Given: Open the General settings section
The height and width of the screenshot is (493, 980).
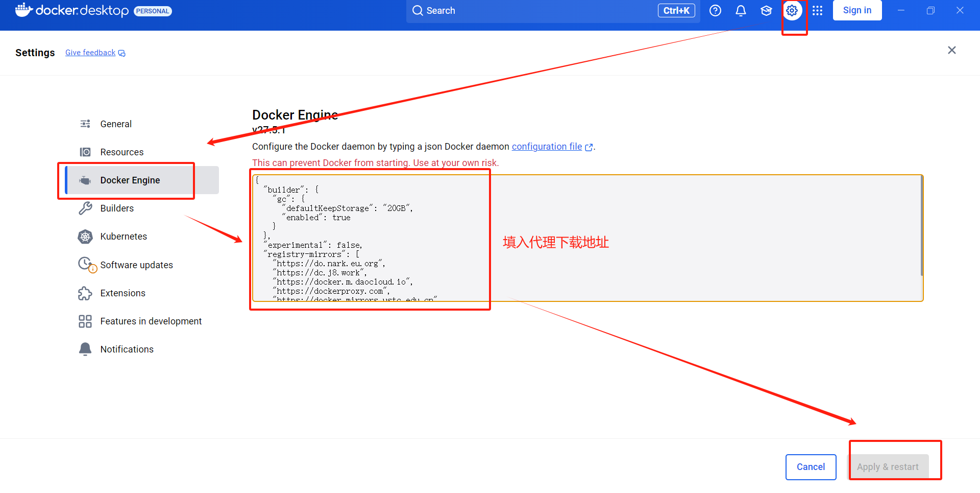Looking at the screenshot, I should coord(142,124).
